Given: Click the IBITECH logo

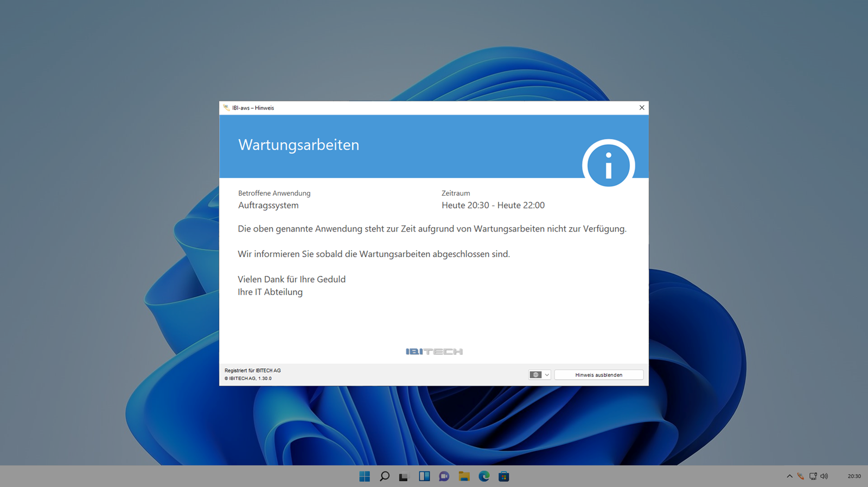Looking at the screenshot, I should pos(434,351).
